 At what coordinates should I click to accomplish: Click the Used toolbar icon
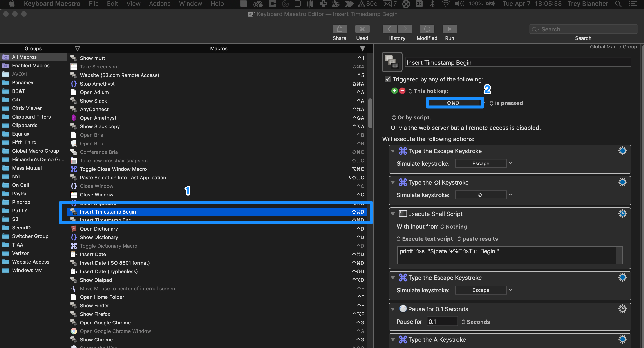362,29
